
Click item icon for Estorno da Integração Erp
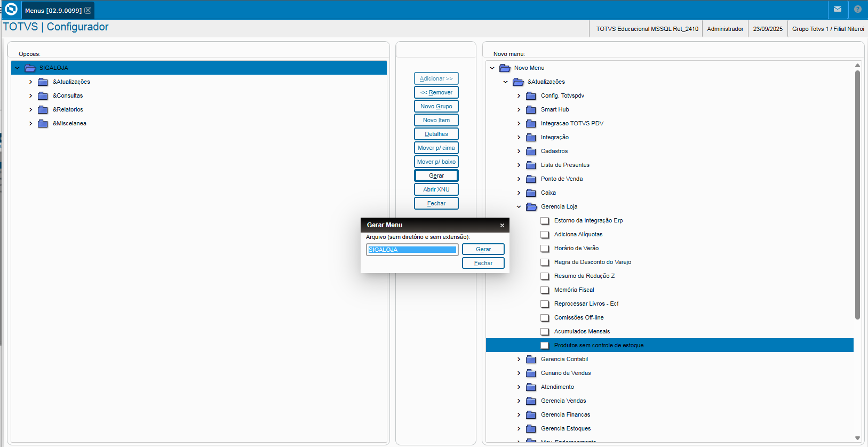pos(545,221)
